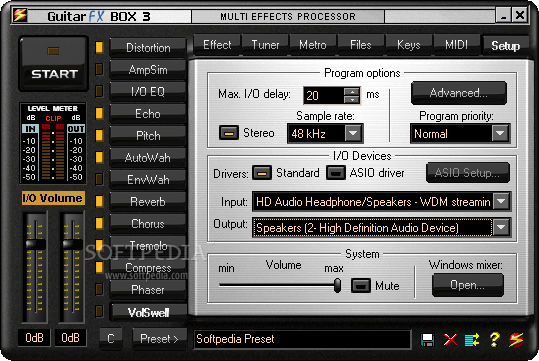
Task: Click the save preset floppy disk icon
Action: pyautogui.click(x=427, y=340)
